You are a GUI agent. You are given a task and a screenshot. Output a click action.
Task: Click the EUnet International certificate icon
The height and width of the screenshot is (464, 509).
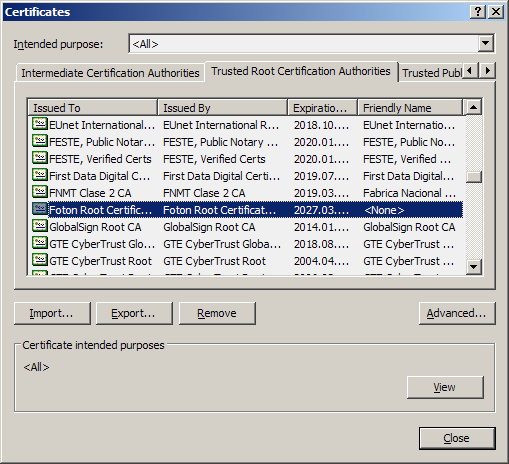point(40,124)
